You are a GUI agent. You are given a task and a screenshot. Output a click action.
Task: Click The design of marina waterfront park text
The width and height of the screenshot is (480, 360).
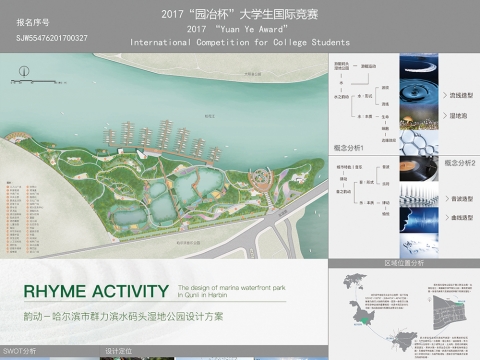tap(232, 287)
